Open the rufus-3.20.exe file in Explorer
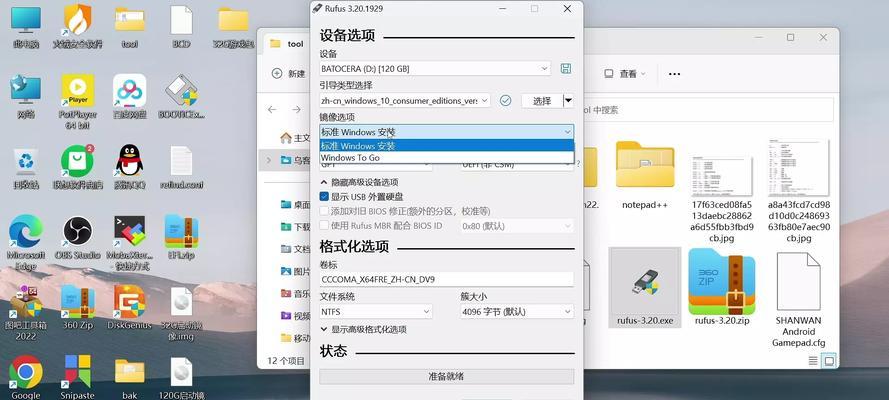This screenshot has height=400, width=889. [645, 288]
